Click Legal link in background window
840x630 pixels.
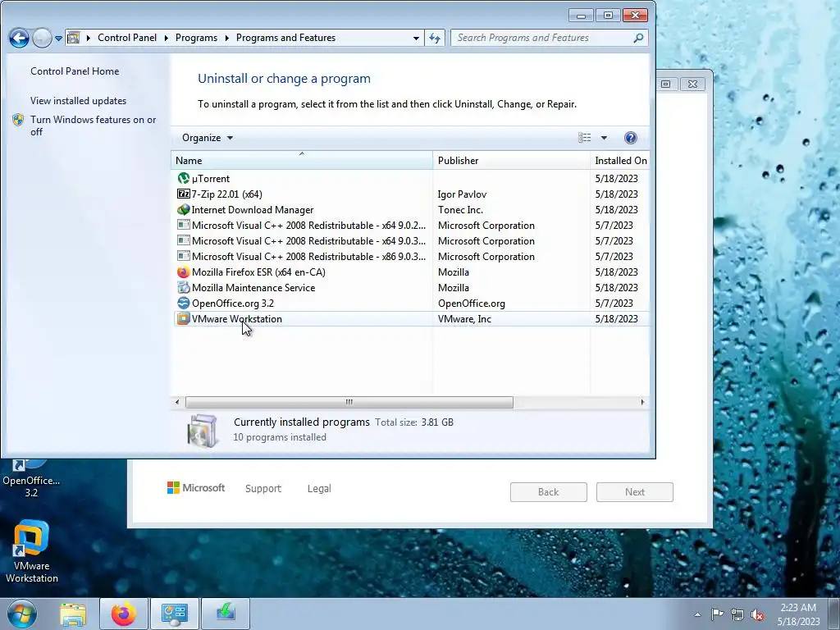pos(319,489)
